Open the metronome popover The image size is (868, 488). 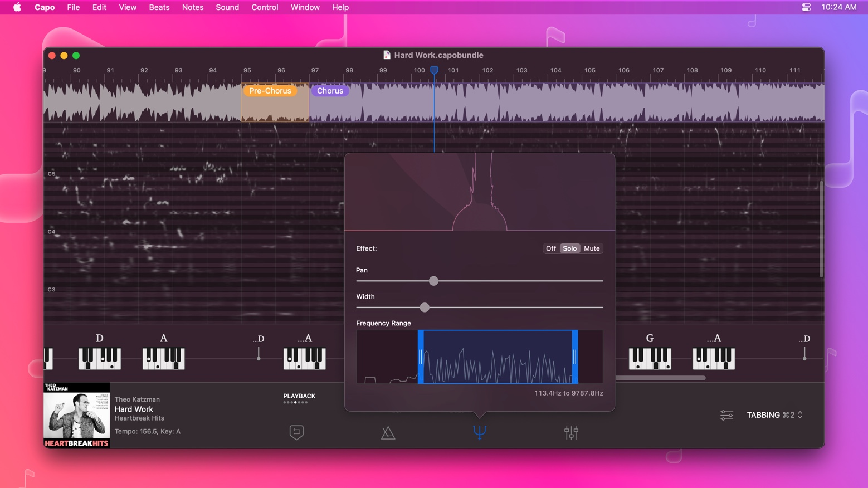point(388,433)
